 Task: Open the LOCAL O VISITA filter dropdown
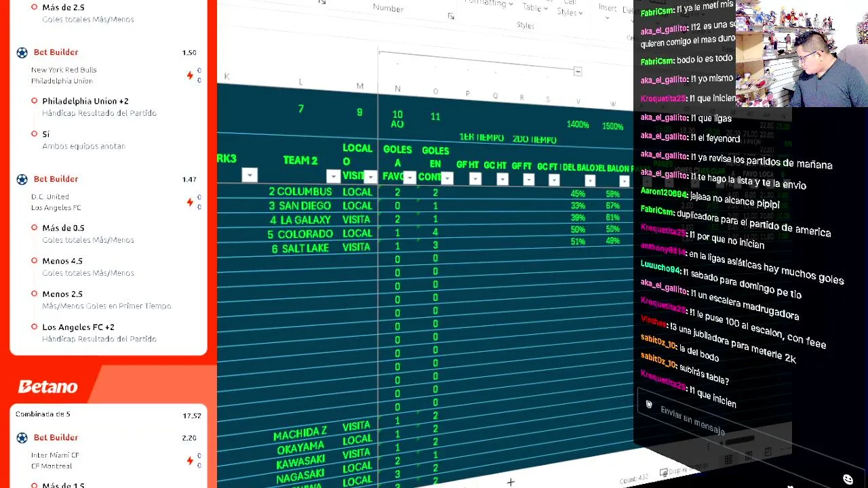click(370, 177)
